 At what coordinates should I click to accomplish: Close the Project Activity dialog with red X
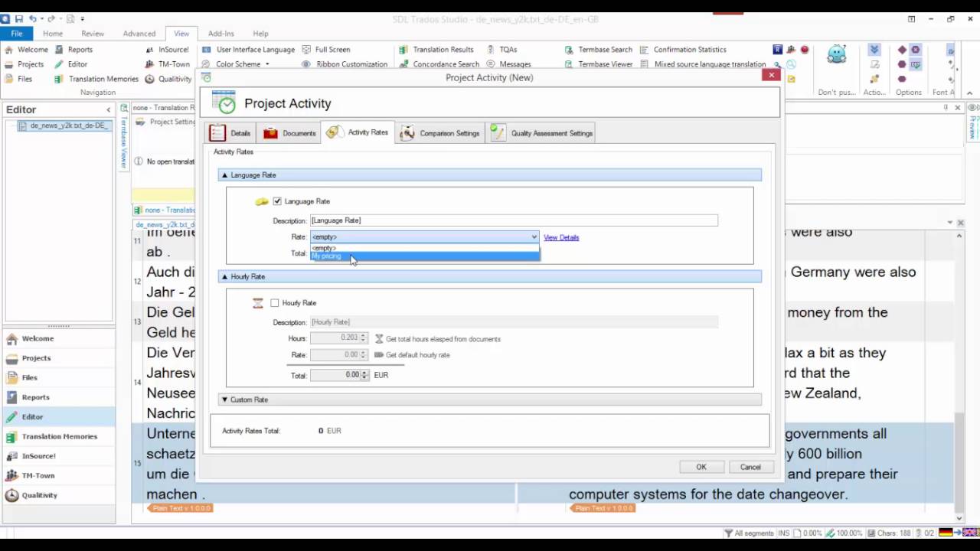pos(771,75)
